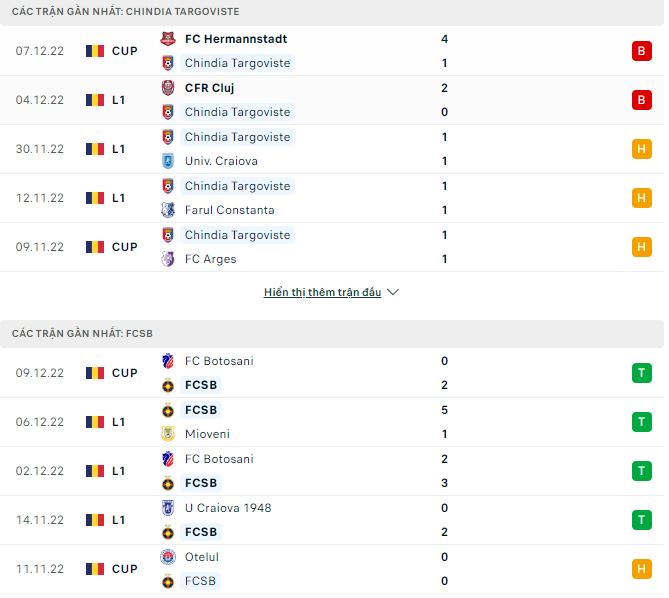Click the CFR Cluj club logo
The height and width of the screenshot is (598, 669).
point(168,88)
